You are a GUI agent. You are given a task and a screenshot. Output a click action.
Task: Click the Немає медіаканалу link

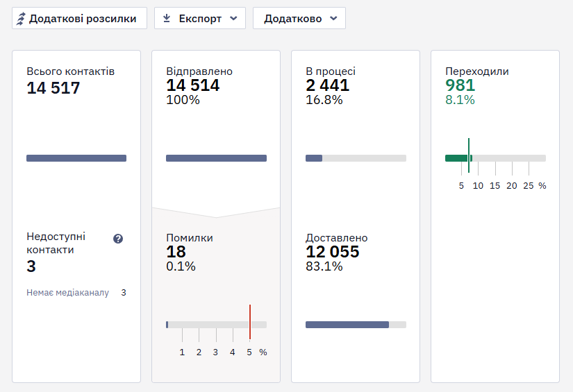[67, 293]
